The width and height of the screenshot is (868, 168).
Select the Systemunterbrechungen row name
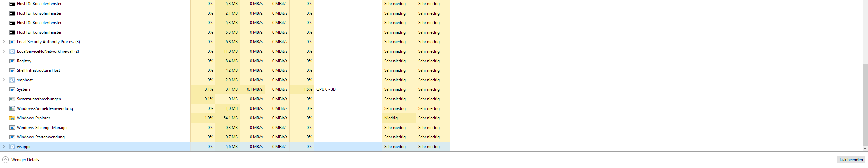pyautogui.click(x=39, y=99)
